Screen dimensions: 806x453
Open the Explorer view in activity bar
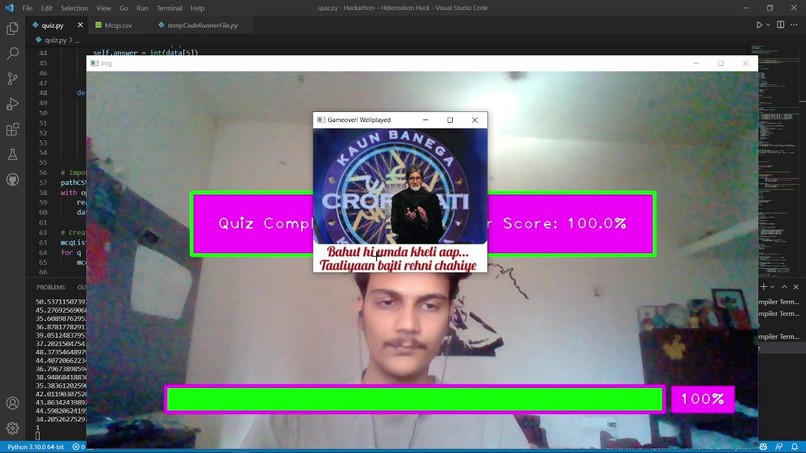coord(12,28)
